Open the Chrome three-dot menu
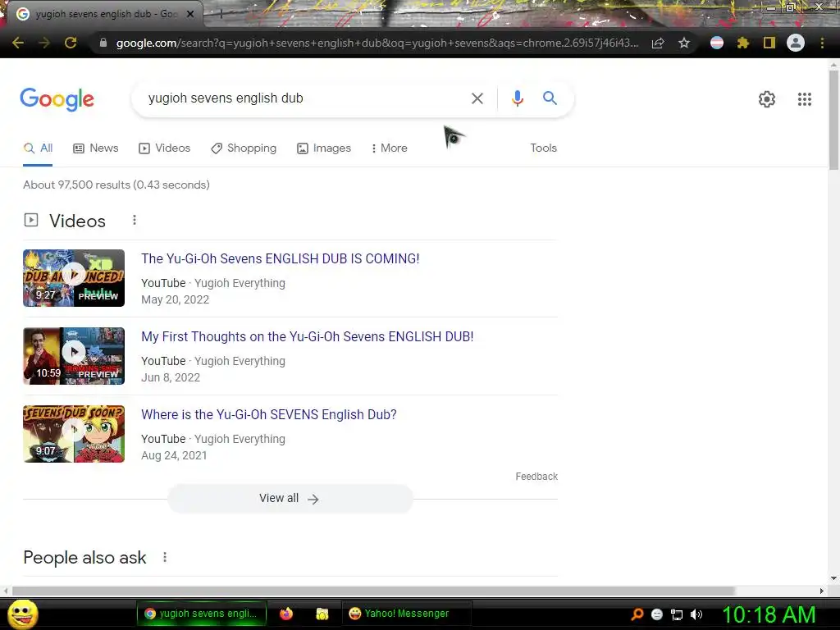The height and width of the screenshot is (630, 840). tap(822, 43)
